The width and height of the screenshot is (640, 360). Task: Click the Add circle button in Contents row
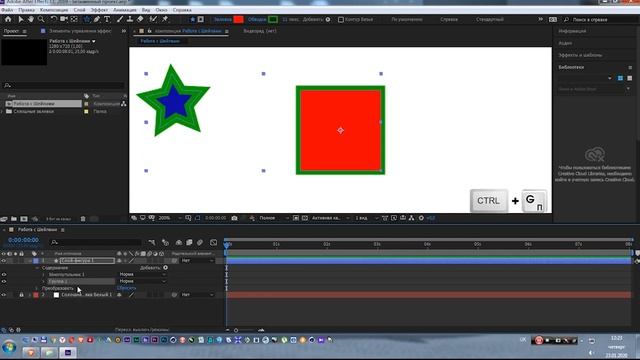[x=165, y=268]
